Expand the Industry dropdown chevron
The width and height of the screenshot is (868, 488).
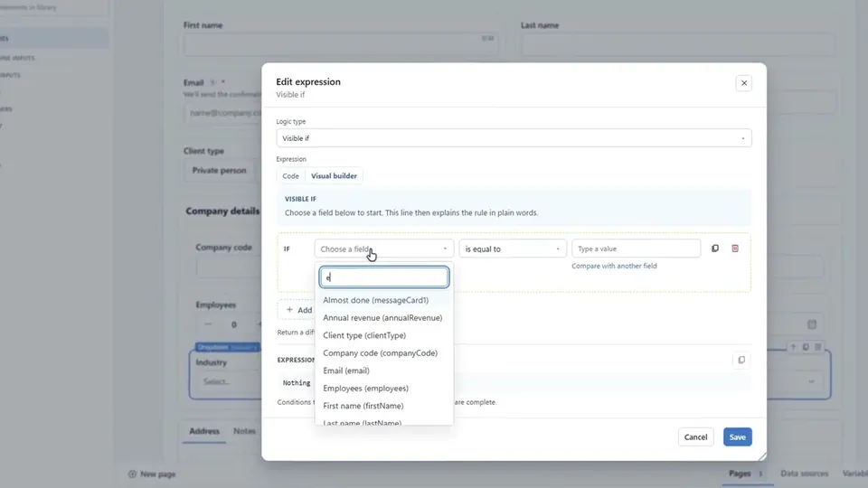tap(811, 381)
